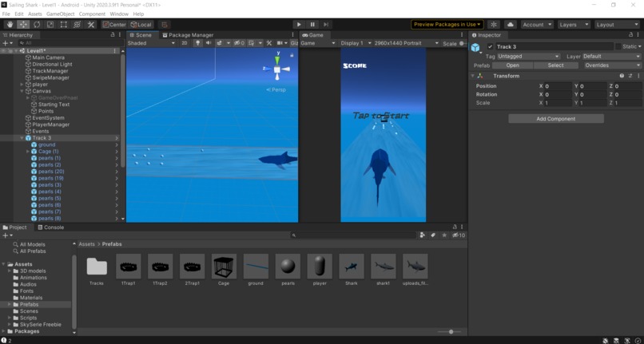Open the cloud services icon

(x=510, y=25)
